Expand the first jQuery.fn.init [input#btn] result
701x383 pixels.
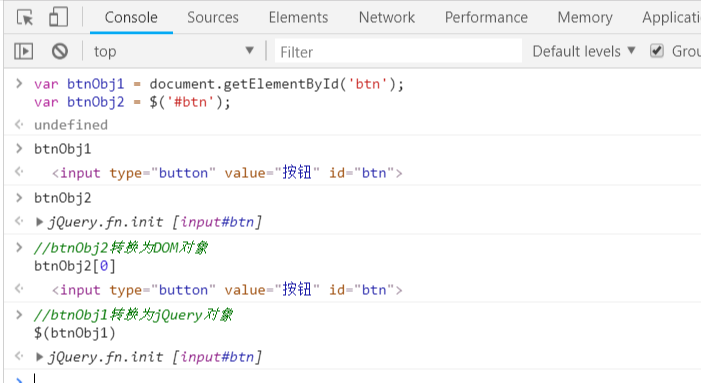[x=39, y=222]
